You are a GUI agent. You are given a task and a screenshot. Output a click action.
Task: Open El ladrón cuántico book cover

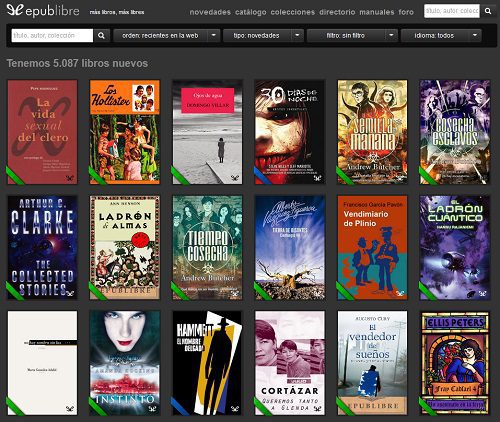[x=455, y=248]
